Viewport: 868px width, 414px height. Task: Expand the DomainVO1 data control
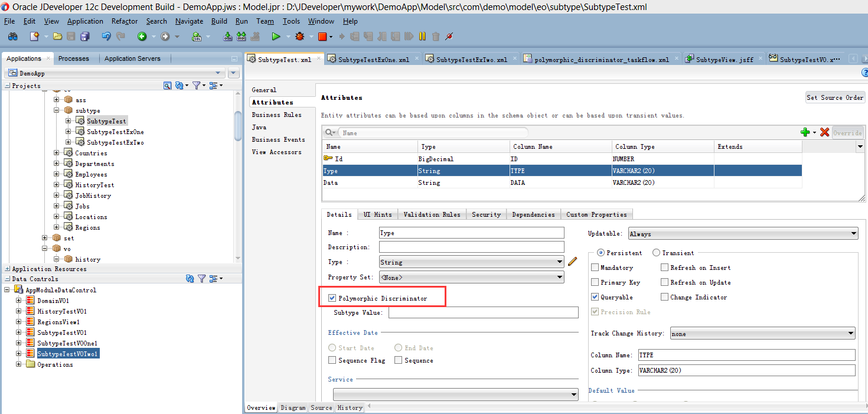pos(19,301)
